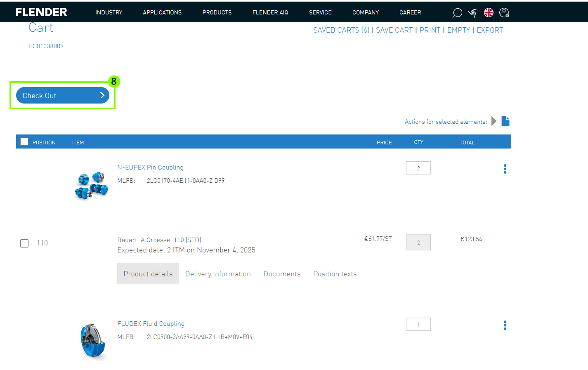This screenshot has width=588, height=370.
Task: Expand the actions for selected elements arrow
Action: coord(494,121)
